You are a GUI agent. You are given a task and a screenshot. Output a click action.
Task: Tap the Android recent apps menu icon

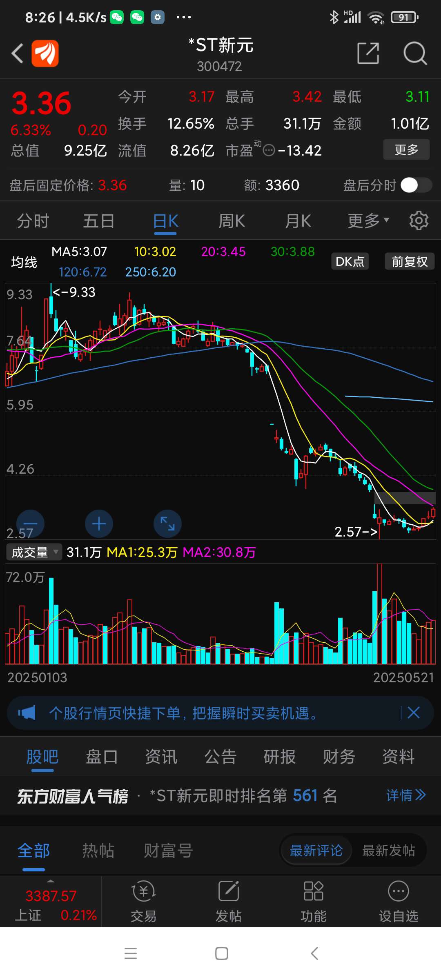coord(131,953)
